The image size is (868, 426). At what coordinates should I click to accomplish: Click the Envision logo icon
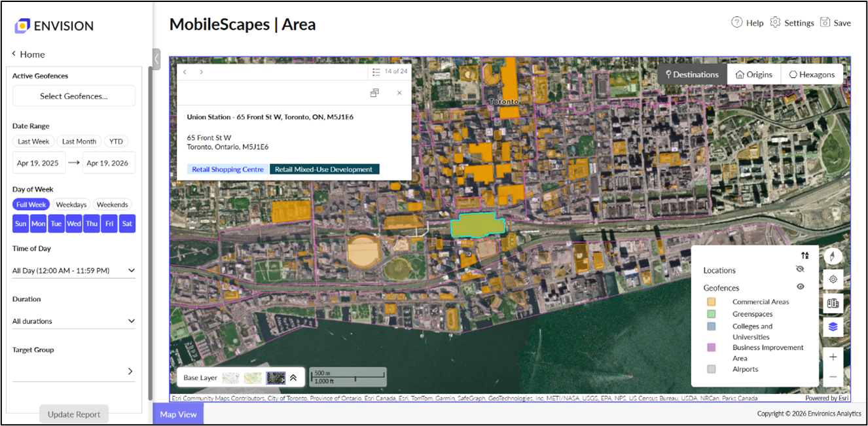(22, 26)
